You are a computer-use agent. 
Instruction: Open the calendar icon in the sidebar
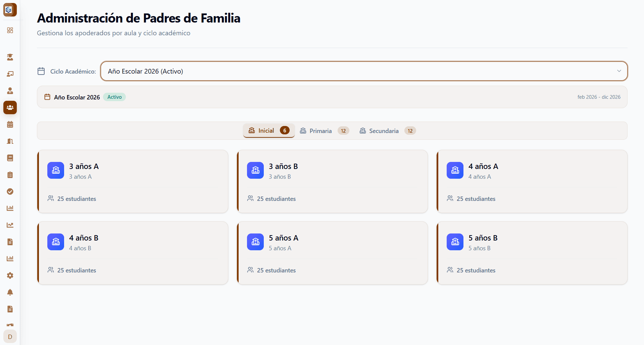10,124
